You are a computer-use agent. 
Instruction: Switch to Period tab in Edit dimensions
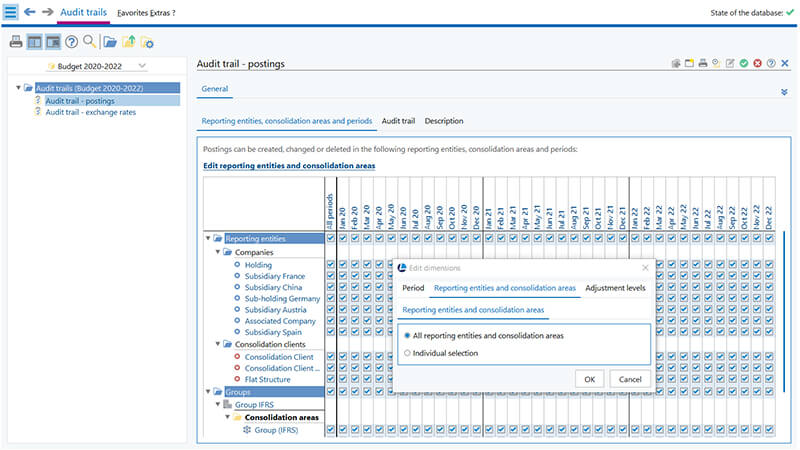[413, 288]
